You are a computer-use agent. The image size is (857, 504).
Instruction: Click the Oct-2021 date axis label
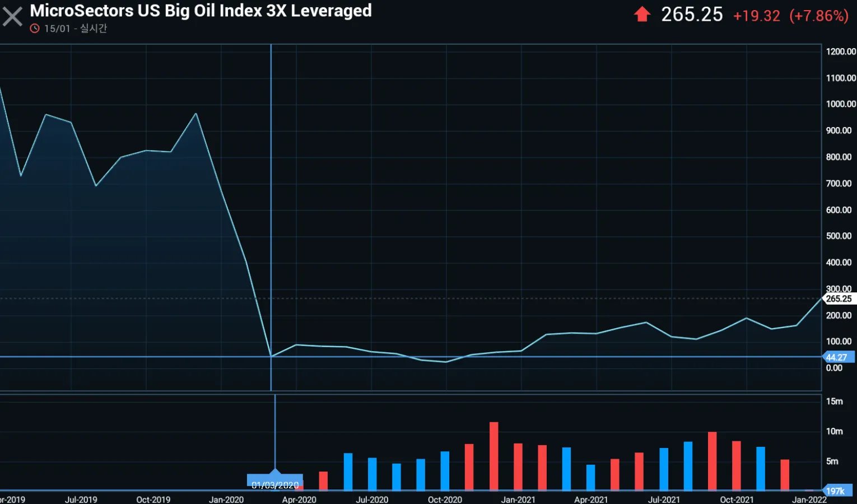click(737, 500)
